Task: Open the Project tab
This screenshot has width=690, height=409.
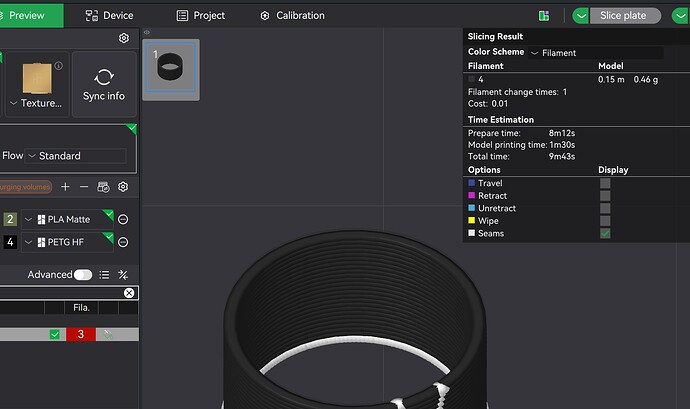Action: tap(201, 15)
